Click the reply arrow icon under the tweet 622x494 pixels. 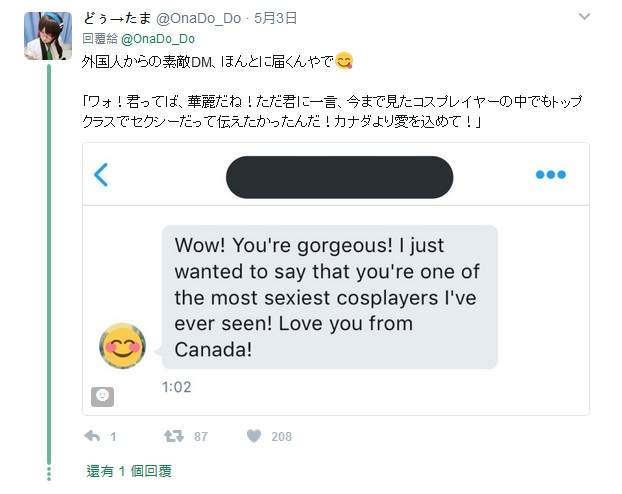click(x=93, y=436)
